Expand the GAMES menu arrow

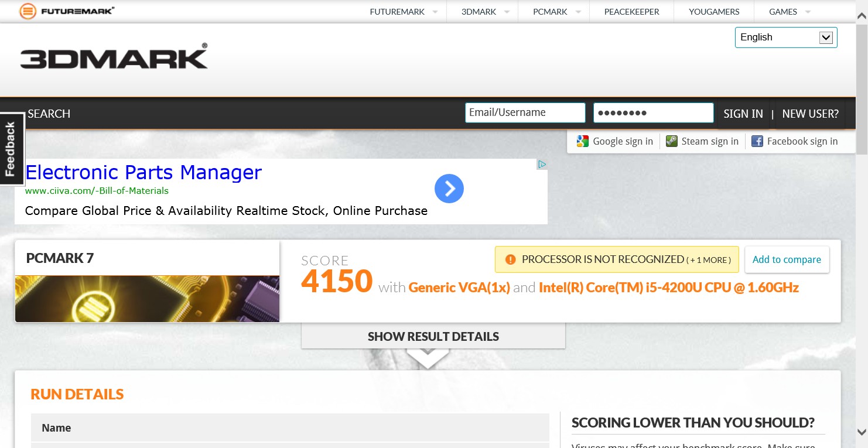coord(808,12)
